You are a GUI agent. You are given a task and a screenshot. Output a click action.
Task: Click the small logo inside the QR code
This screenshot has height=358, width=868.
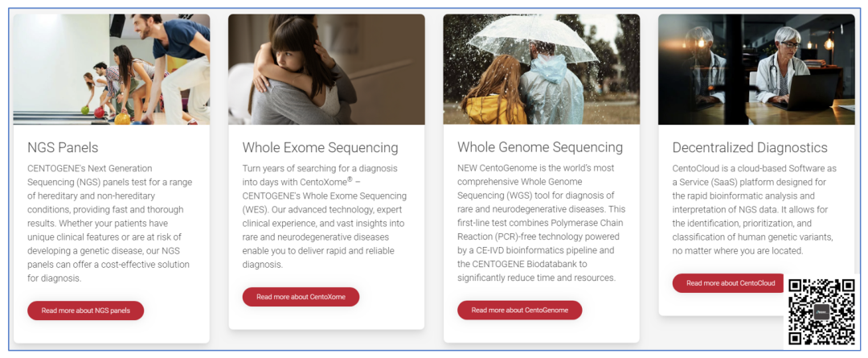click(x=821, y=312)
